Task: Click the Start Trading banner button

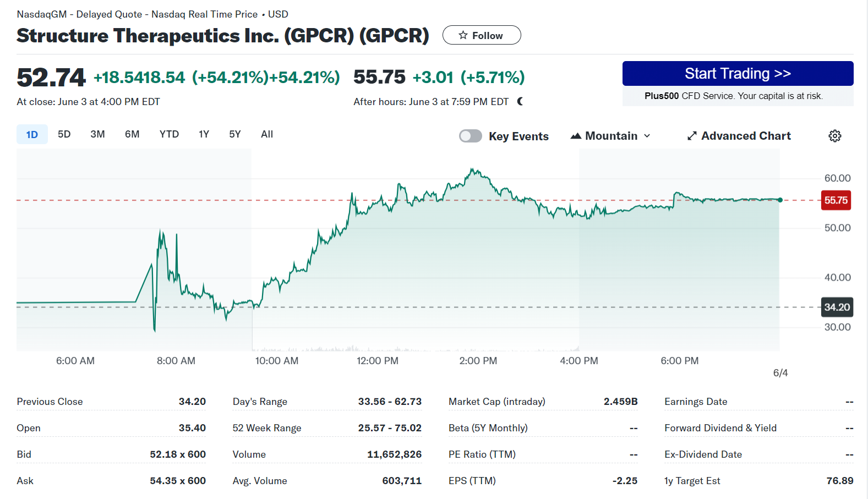Action: 738,74
